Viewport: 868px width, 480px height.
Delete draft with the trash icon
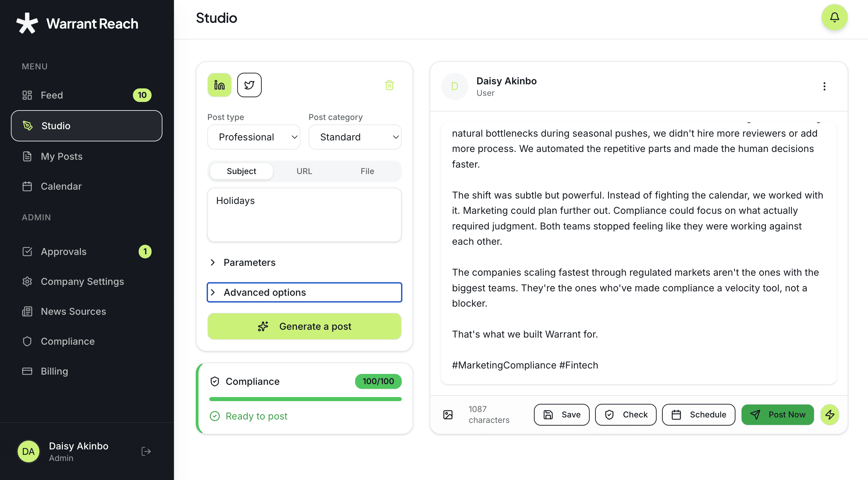pos(389,85)
